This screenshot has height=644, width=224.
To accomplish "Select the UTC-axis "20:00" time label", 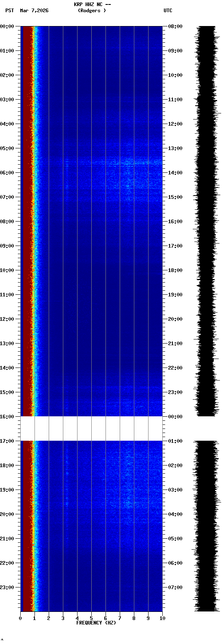I will click(x=175, y=319).
